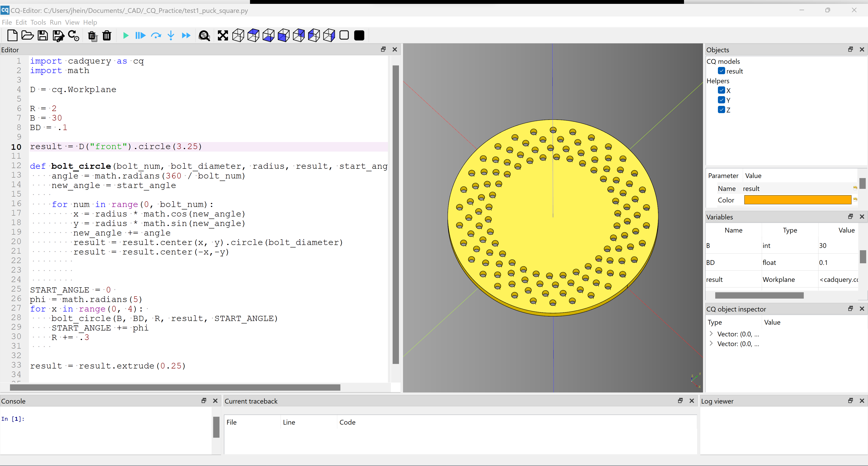Open the File menu
Screen dimensions: 868x466
pyautogui.click(x=7, y=22)
